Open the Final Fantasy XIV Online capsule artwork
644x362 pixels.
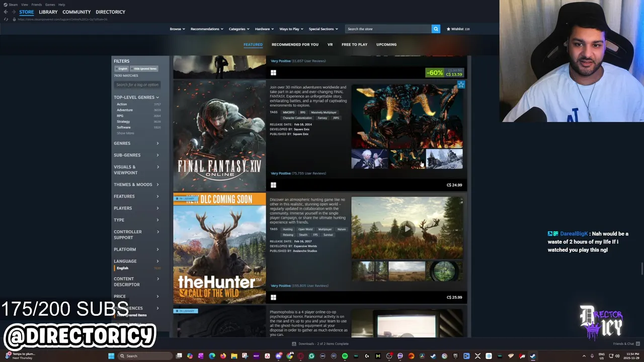[x=219, y=136]
